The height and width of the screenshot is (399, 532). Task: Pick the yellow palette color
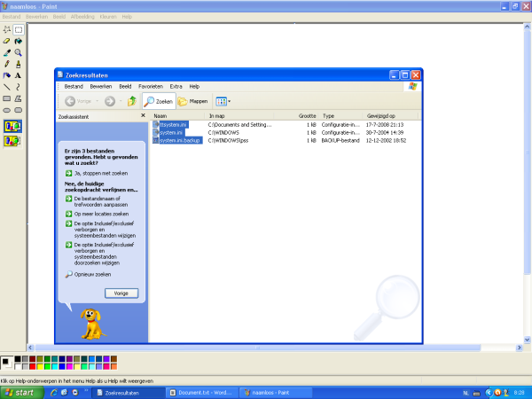pyautogui.click(x=40, y=366)
